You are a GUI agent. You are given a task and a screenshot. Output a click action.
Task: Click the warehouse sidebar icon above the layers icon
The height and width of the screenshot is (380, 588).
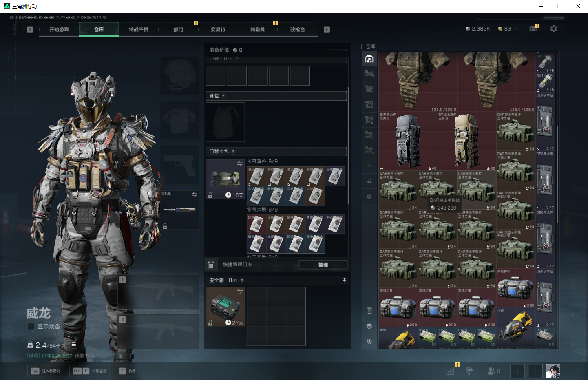[x=369, y=311]
